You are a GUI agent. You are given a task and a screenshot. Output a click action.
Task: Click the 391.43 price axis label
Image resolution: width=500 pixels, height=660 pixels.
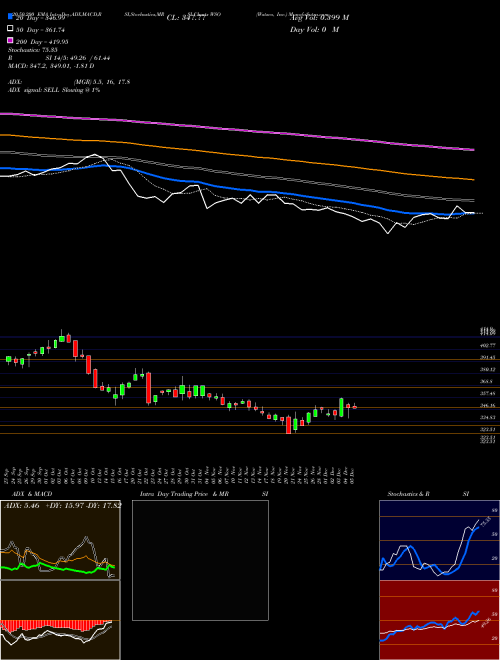[488, 357]
